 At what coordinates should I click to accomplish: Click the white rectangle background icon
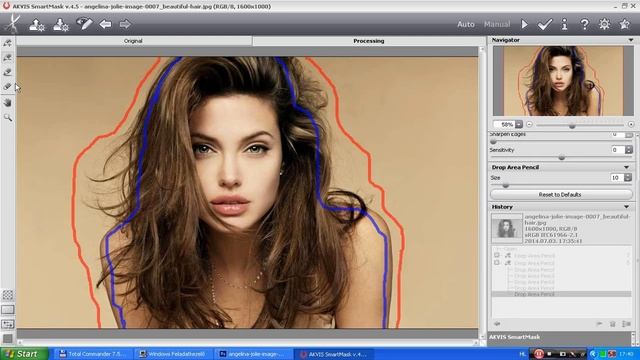pyautogui.click(x=8, y=309)
